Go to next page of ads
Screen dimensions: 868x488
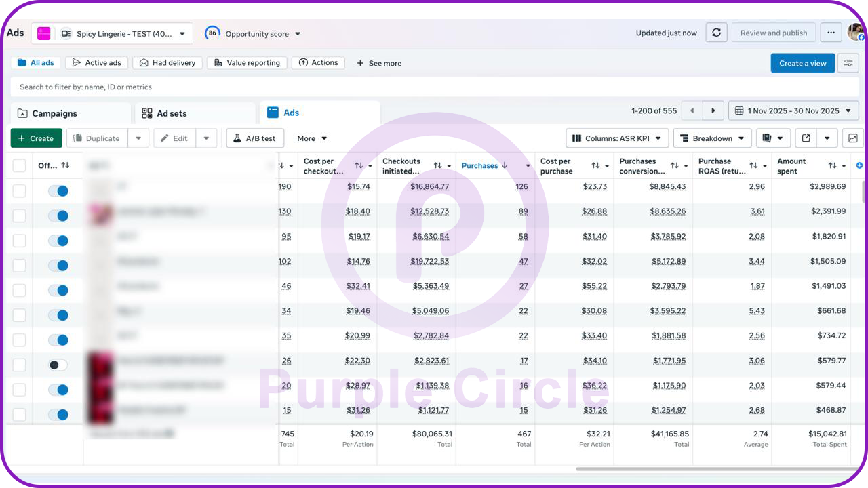click(x=713, y=111)
